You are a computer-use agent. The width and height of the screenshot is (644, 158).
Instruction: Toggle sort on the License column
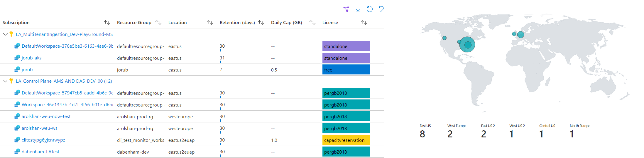(x=364, y=22)
